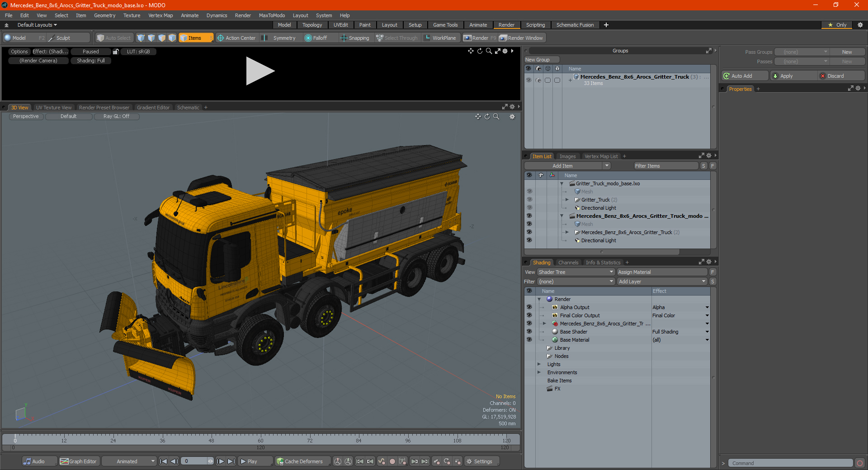The height and width of the screenshot is (470, 868).
Task: Open the Animated keying dropdown
Action: tap(129, 461)
